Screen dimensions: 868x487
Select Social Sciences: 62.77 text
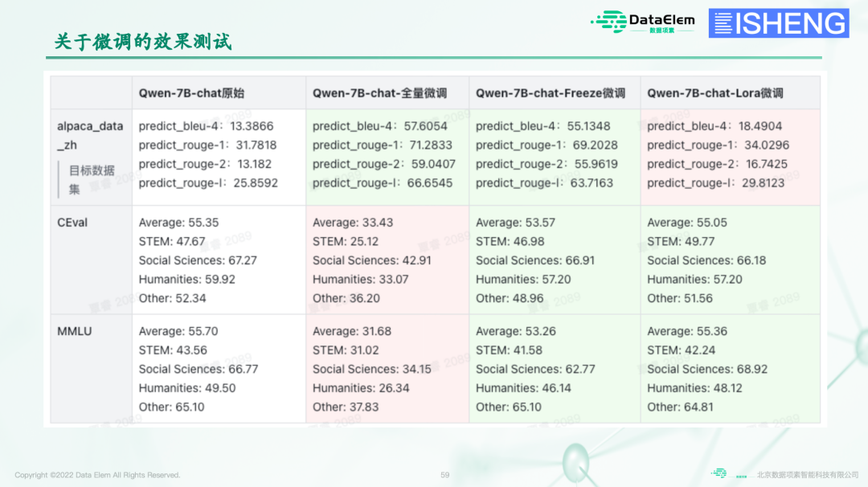tap(535, 369)
